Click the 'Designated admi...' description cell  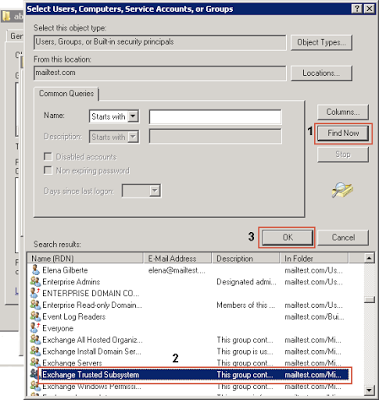[246, 282]
